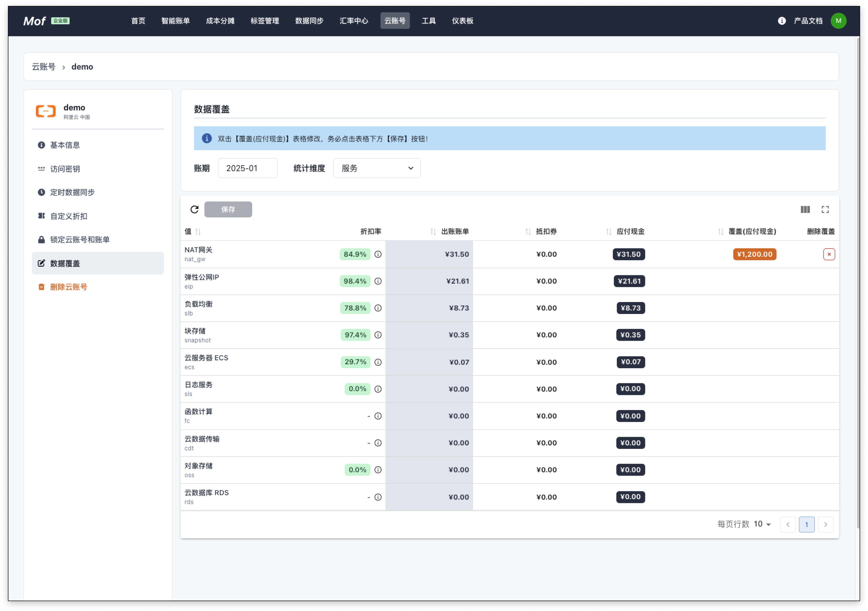Show discount info icon for 云数据库 RDS row
Image resolution: width=868 pixels, height=611 pixels.
378,497
